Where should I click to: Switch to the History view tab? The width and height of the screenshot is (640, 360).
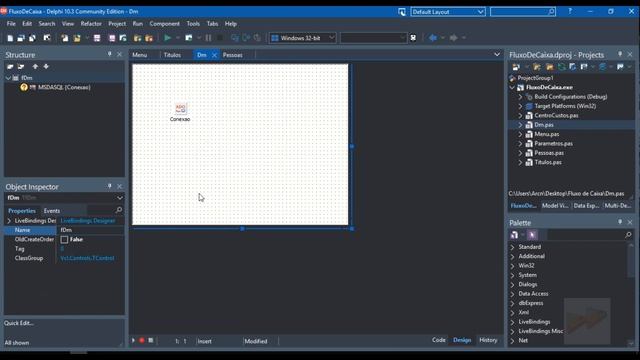(x=488, y=340)
